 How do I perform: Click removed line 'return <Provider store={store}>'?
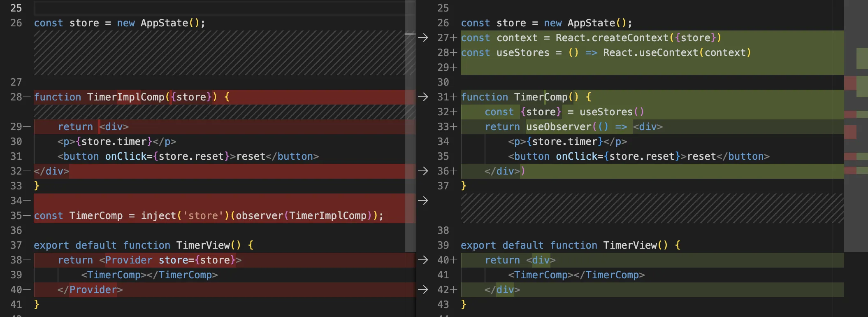pos(150,260)
